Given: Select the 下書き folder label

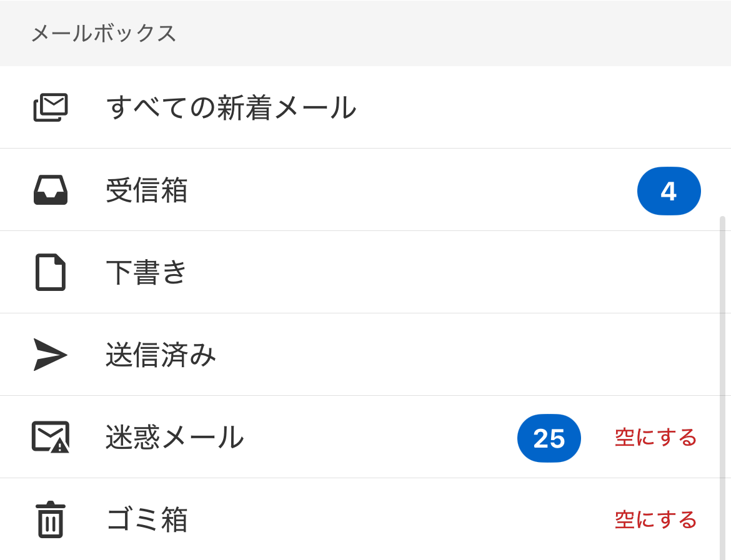Looking at the screenshot, I should [147, 272].
